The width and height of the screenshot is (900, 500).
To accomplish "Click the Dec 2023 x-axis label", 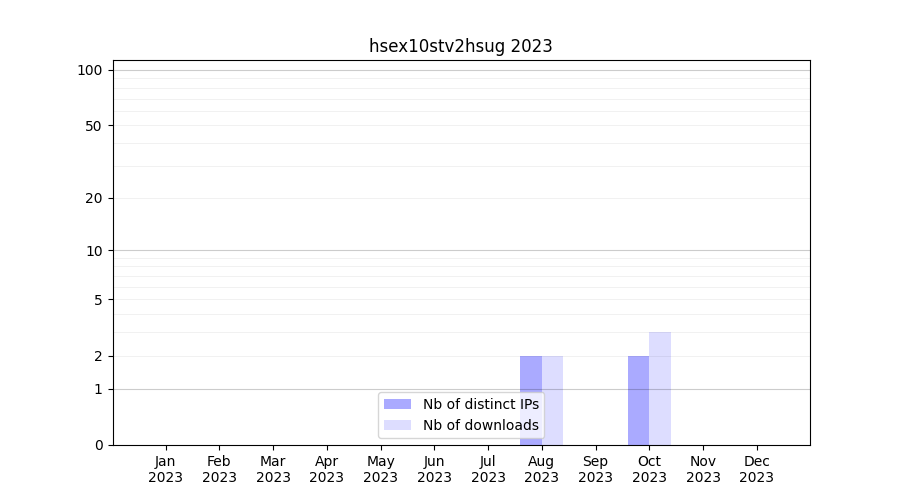I will point(756,469).
